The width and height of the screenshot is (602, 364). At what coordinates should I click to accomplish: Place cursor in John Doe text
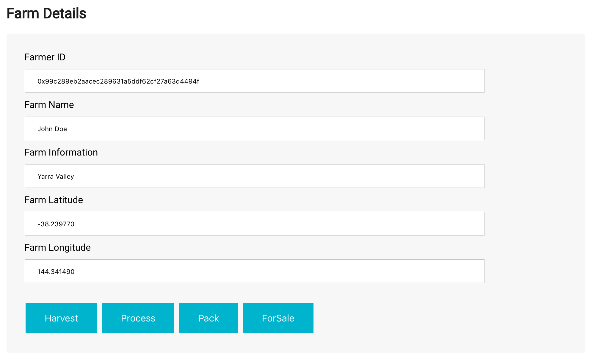coord(52,129)
